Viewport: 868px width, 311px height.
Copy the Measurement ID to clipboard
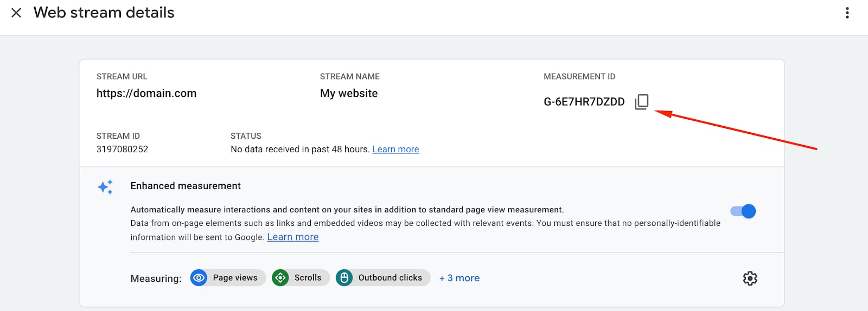(x=642, y=102)
